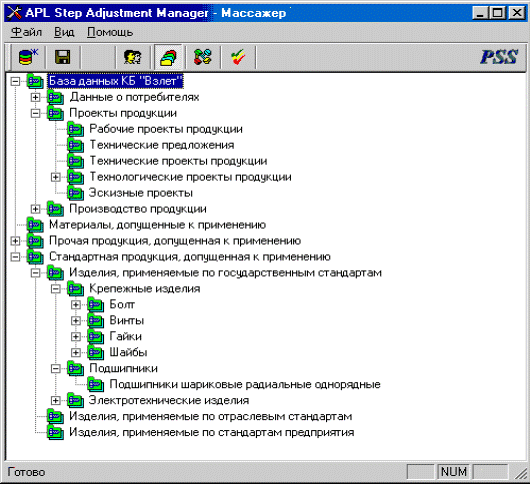Expand the Шайбы node
The image size is (530, 484).
pyautogui.click(x=76, y=353)
